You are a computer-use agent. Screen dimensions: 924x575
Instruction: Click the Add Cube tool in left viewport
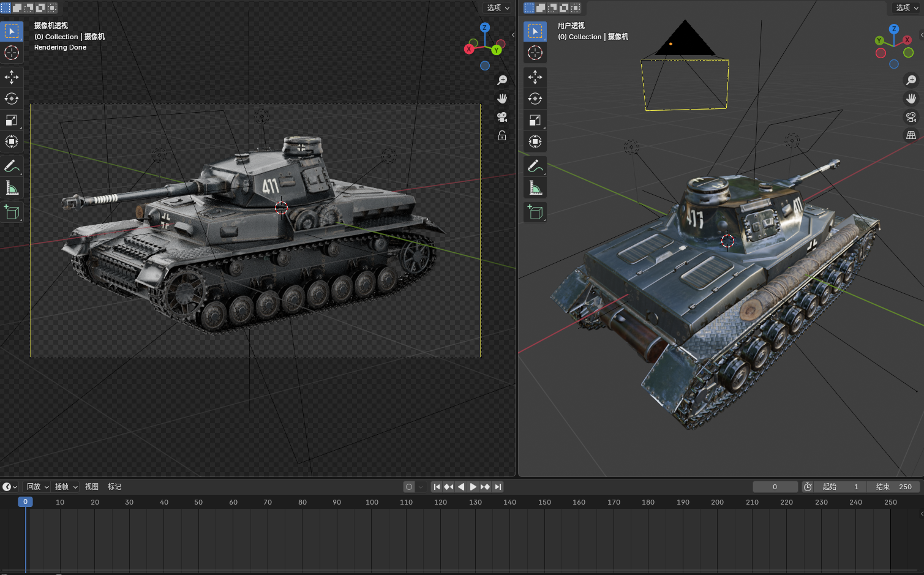click(x=12, y=212)
